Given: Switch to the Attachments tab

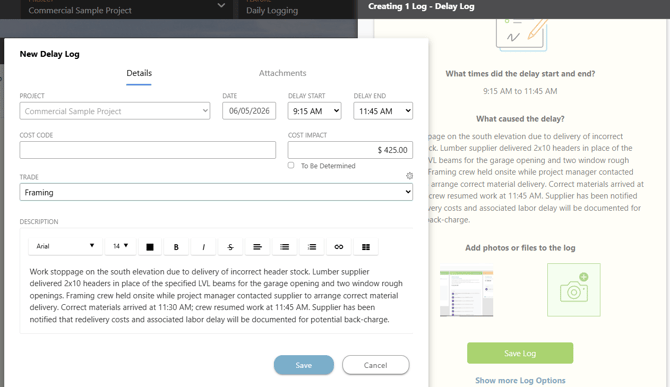Looking at the screenshot, I should [x=282, y=73].
